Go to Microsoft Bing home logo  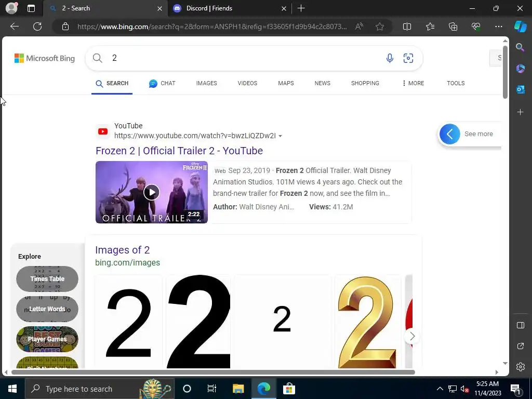click(x=45, y=58)
